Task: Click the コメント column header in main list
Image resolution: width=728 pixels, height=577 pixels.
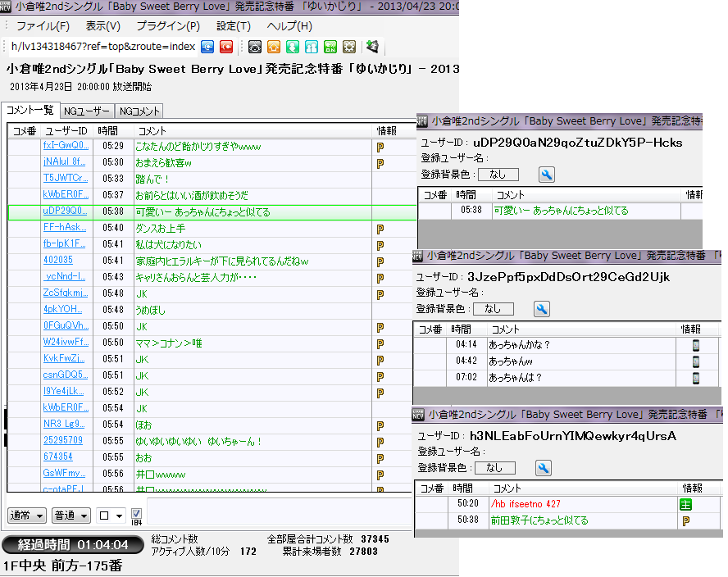Action: coord(253,131)
